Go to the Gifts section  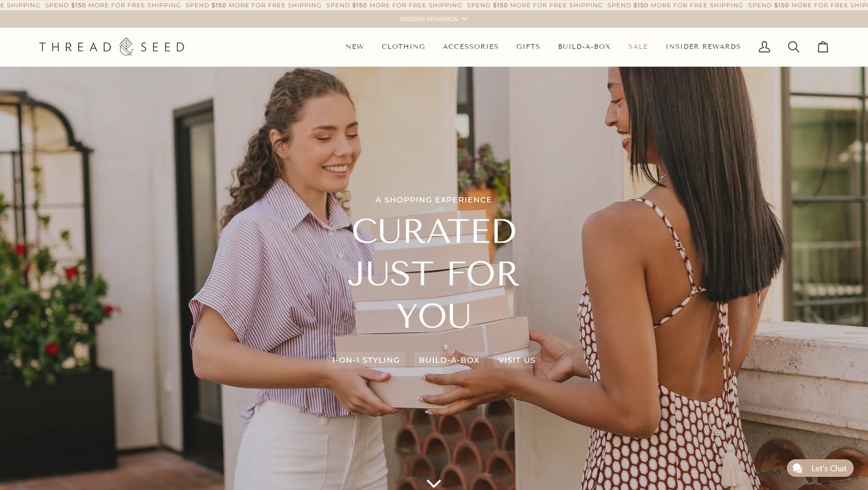[x=528, y=46]
